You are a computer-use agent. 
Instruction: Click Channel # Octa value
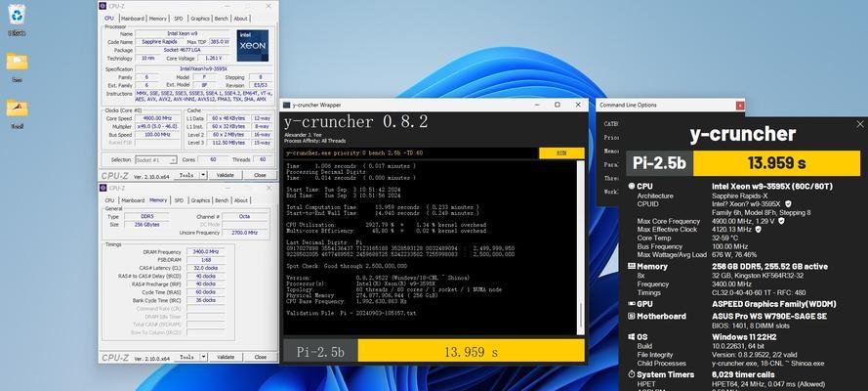tap(246, 217)
